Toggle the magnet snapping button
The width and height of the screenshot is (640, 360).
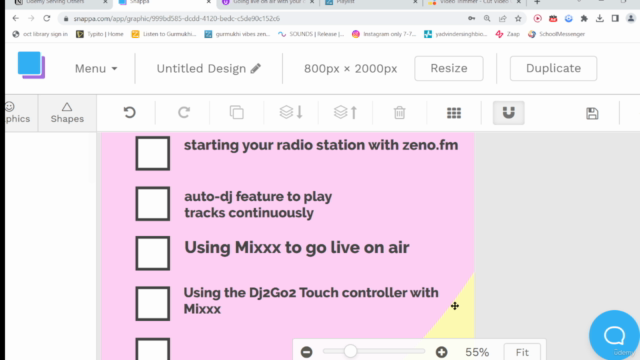pyautogui.click(x=509, y=113)
